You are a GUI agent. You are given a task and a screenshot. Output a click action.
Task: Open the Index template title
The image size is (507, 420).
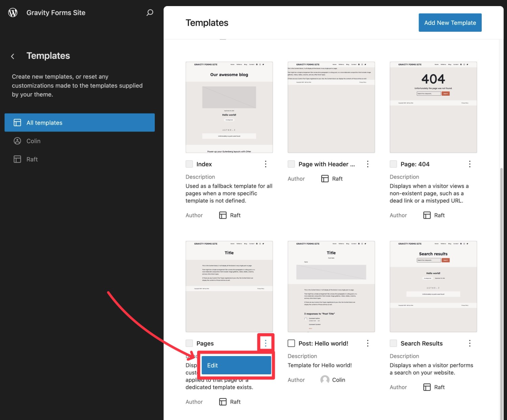[204, 164]
